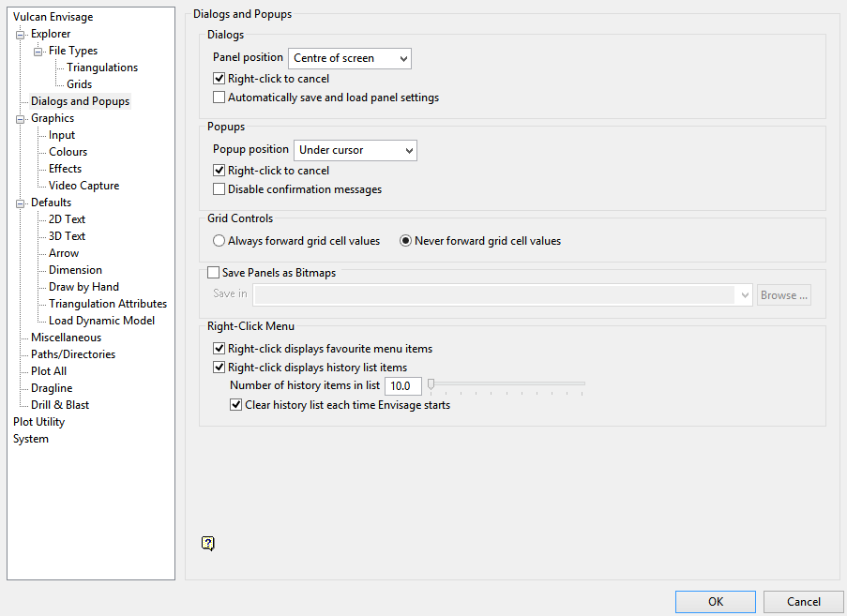Open the 2D Text defaults

[x=67, y=219]
